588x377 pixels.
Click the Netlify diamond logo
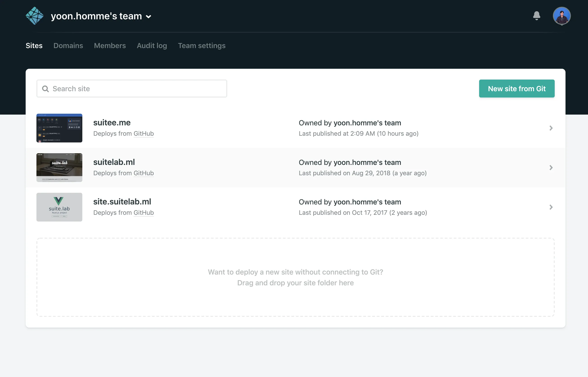(35, 16)
